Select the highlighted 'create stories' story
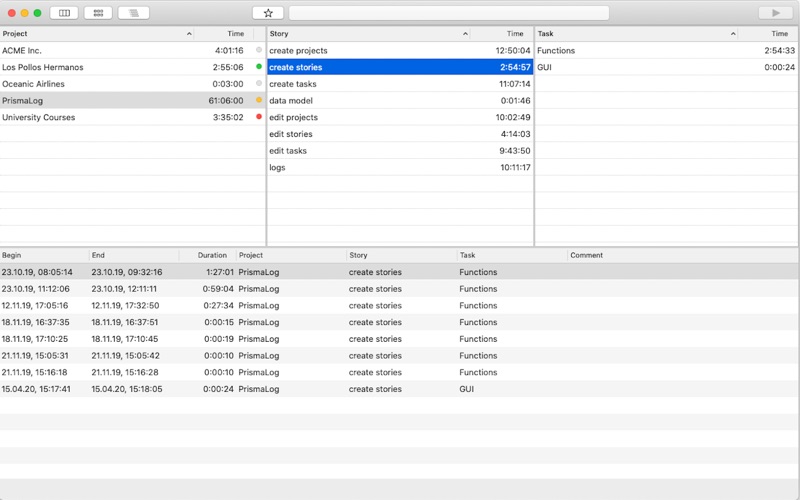Viewport: 800px width, 500px height. click(400, 67)
